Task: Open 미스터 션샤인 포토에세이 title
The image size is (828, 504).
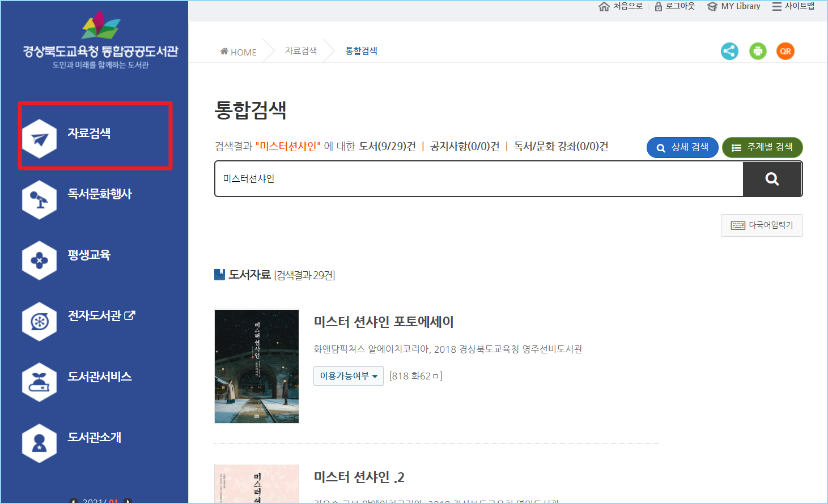Action: coord(384,322)
